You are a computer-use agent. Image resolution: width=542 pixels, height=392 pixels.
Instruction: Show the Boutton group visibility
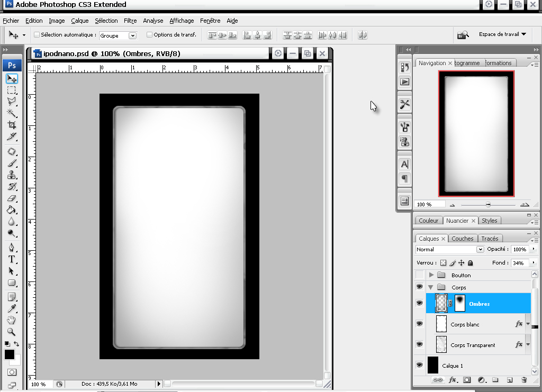coord(419,275)
